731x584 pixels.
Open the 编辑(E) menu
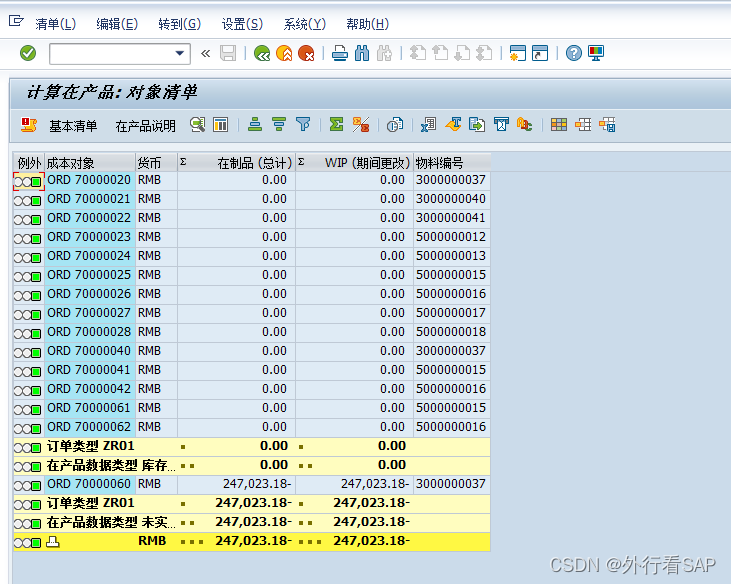click(x=117, y=24)
